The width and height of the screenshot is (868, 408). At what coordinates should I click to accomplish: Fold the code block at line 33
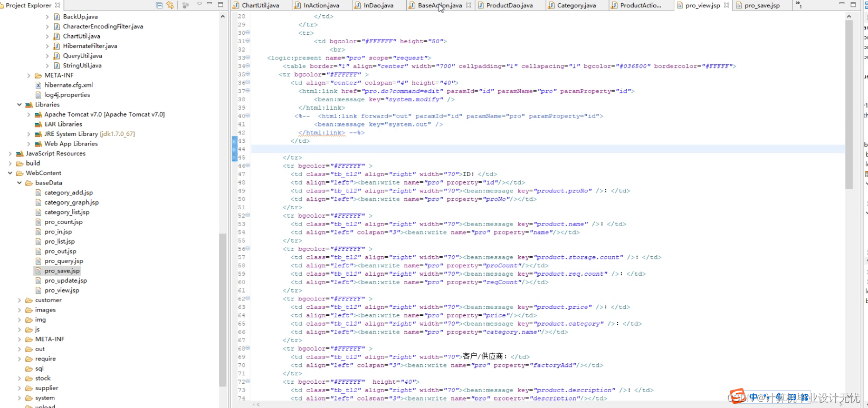click(x=248, y=57)
